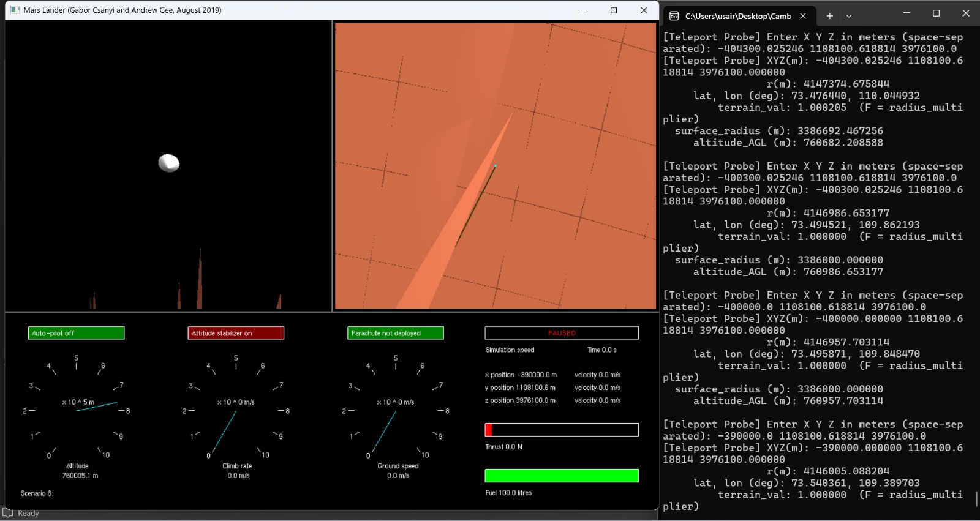
Task: Minimize the terminal window
Action: pos(907,13)
